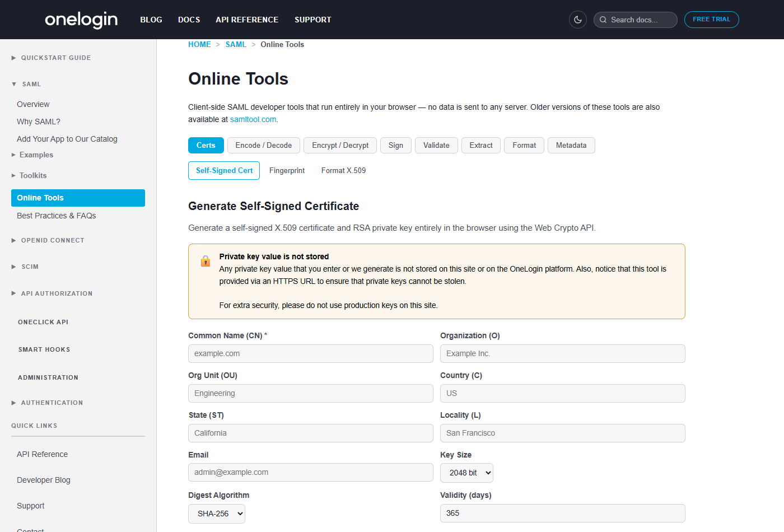The width and height of the screenshot is (784, 532).
Task: Open Why SAML? page
Action: point(39,122)
